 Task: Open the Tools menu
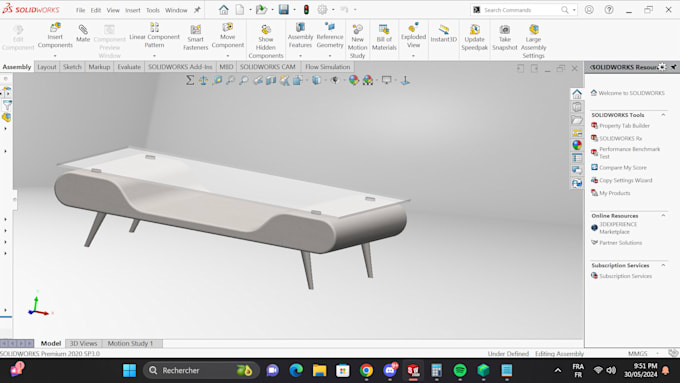(153, 10)
